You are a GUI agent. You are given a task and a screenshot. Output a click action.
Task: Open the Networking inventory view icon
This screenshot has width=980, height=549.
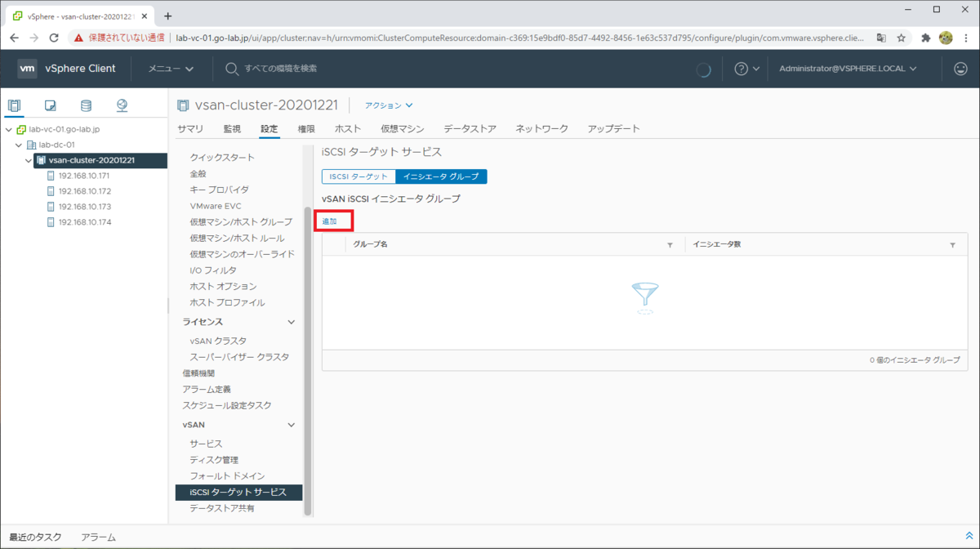(122, 105)
